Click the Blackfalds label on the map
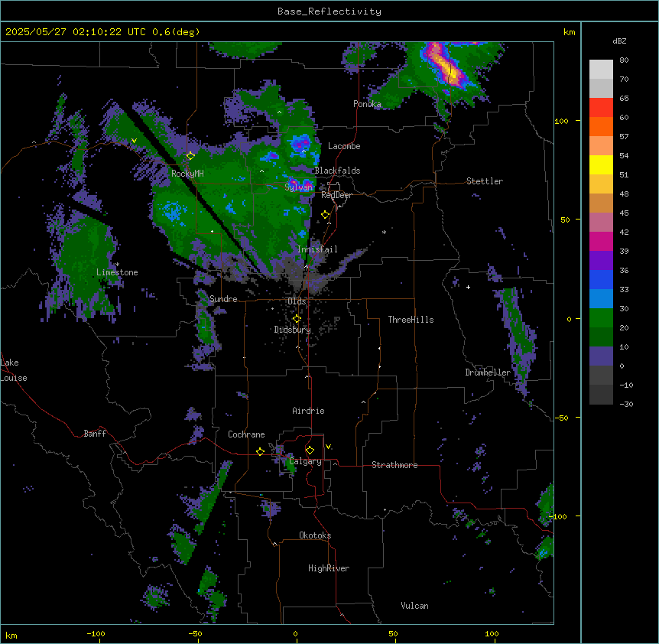 pos(337,171)
